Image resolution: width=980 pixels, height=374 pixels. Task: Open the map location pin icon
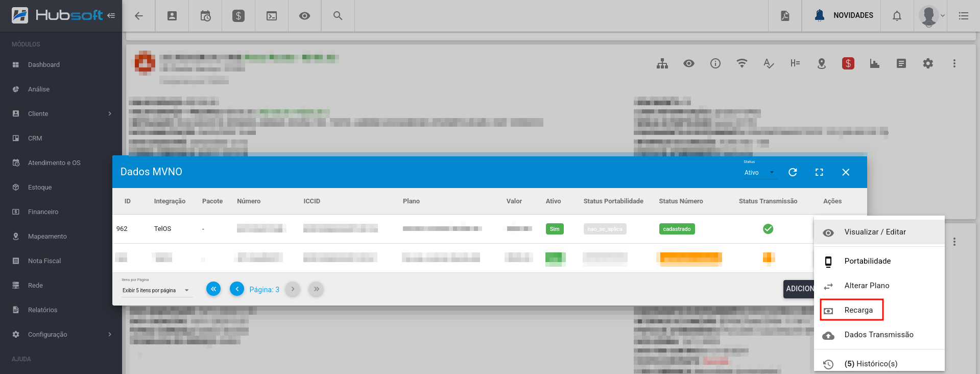click(822, 63)
